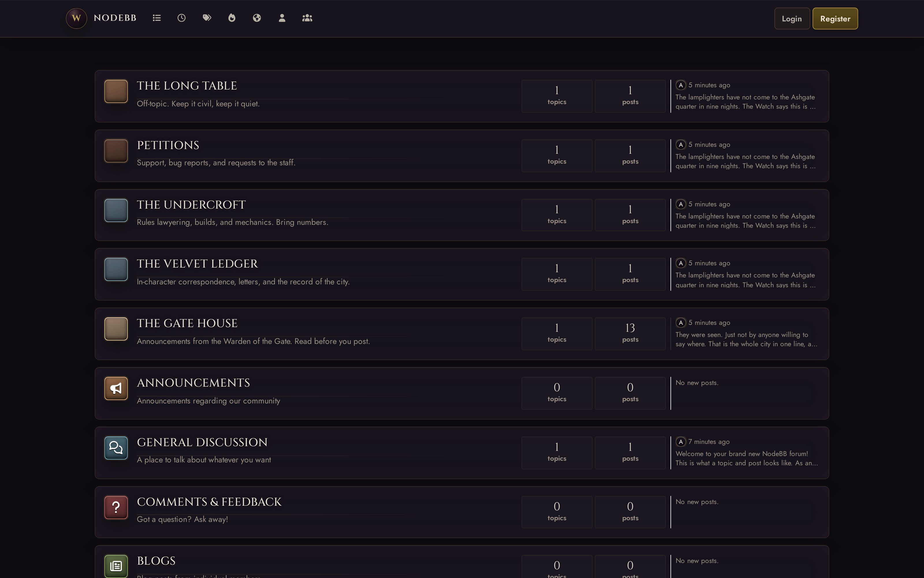924x578 pixels.
Task: Click "5 minutes ago" in The Long Table row
Action: pos(709,85)
